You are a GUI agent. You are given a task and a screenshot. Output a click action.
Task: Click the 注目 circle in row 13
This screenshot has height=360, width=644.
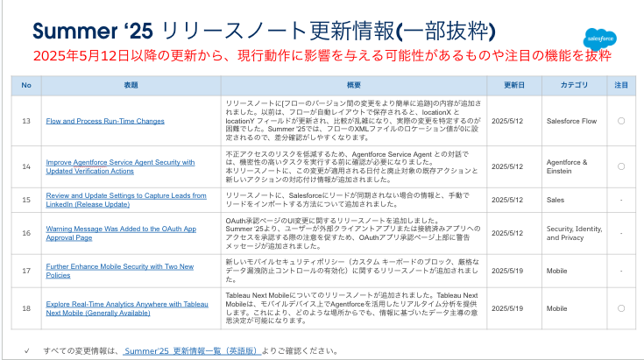(621, 121)
